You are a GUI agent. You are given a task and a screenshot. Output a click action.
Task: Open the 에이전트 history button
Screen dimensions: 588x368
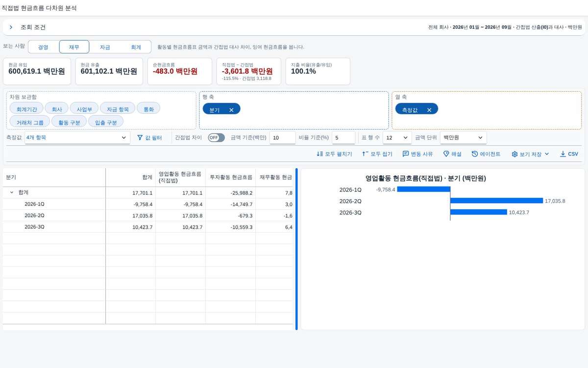tap(486, 154)
